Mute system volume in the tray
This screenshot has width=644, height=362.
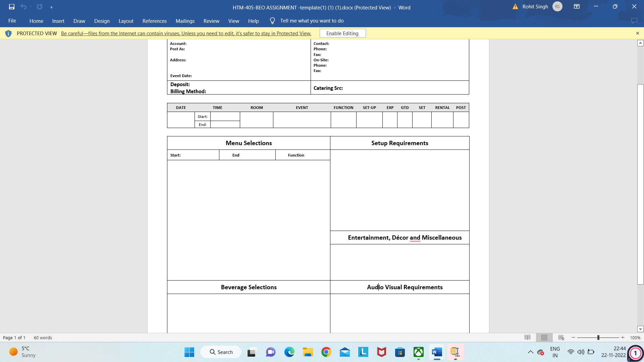581,352
